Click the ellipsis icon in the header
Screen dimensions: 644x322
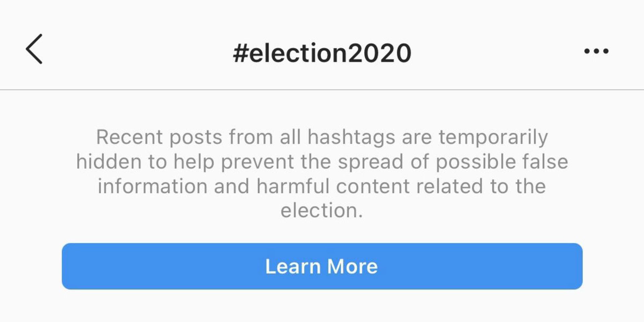[596, 51]
